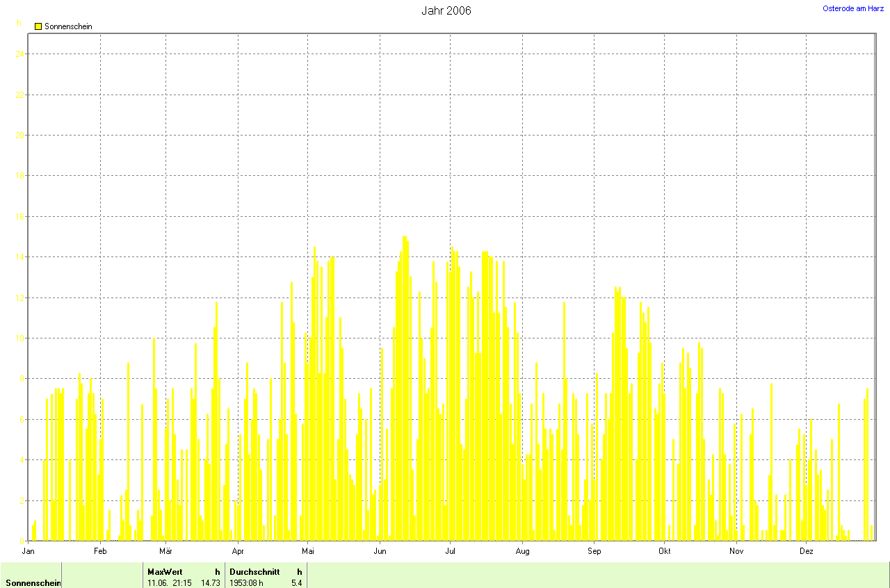The height and width of the screenshot is (588, 890).
Task: Pick the Apr label on the timeline
Action: (238, 551)
